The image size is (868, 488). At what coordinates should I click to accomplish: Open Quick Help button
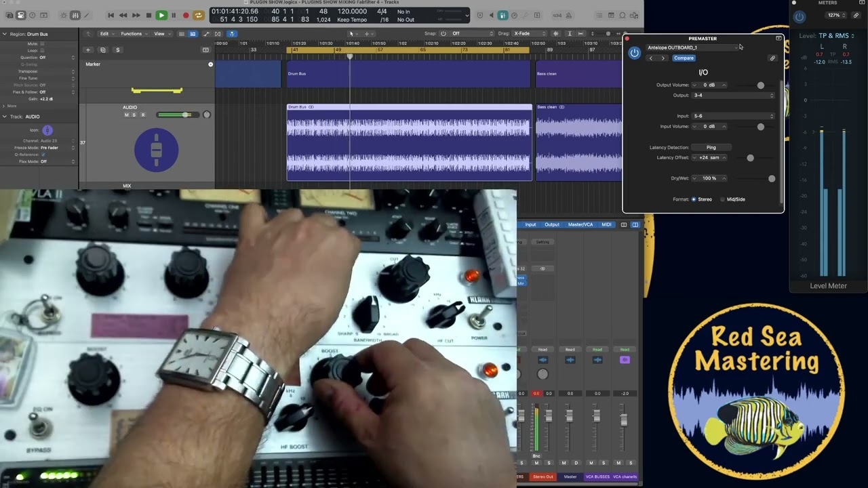point(33,15)
